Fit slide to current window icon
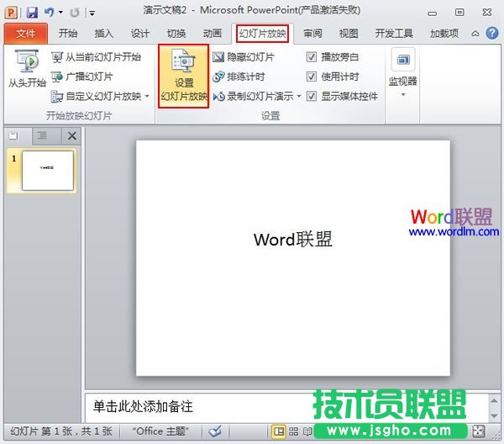This screenshot has height=444, width=504. (479, 431)
